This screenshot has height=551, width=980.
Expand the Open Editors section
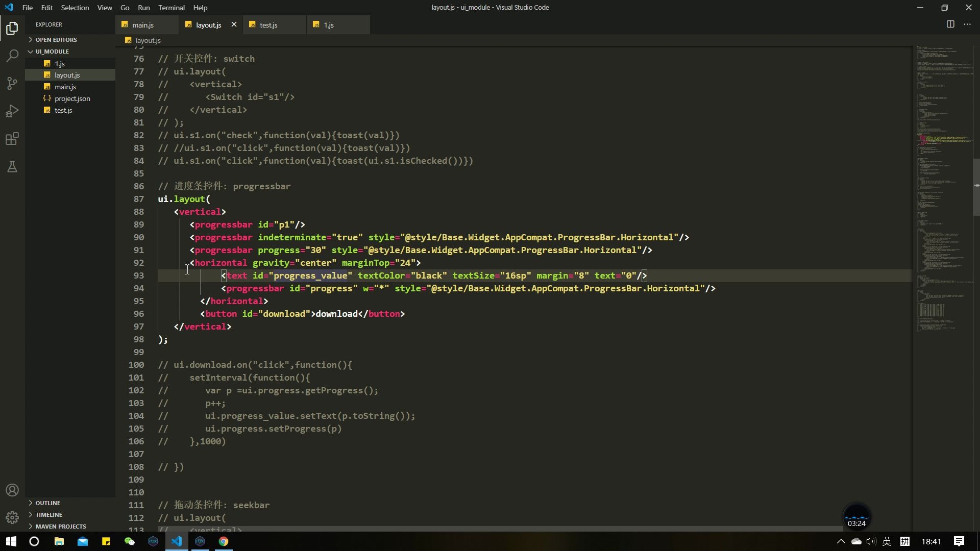56,39
